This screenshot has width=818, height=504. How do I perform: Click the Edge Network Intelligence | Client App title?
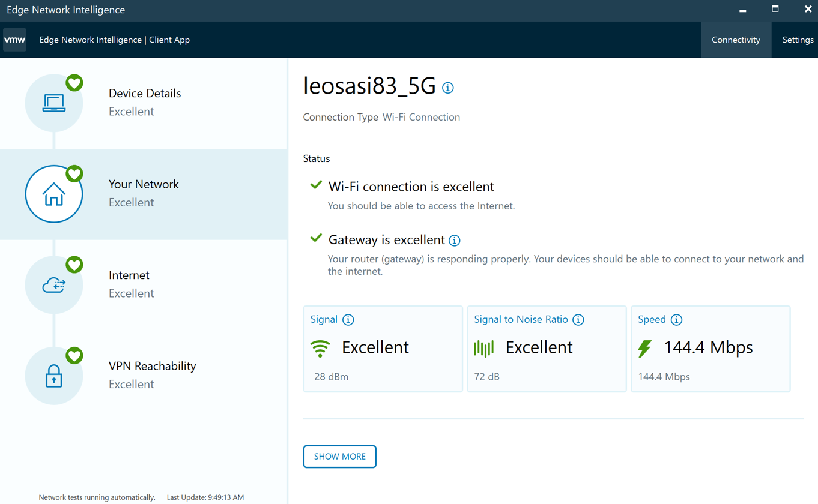point(115,40)
